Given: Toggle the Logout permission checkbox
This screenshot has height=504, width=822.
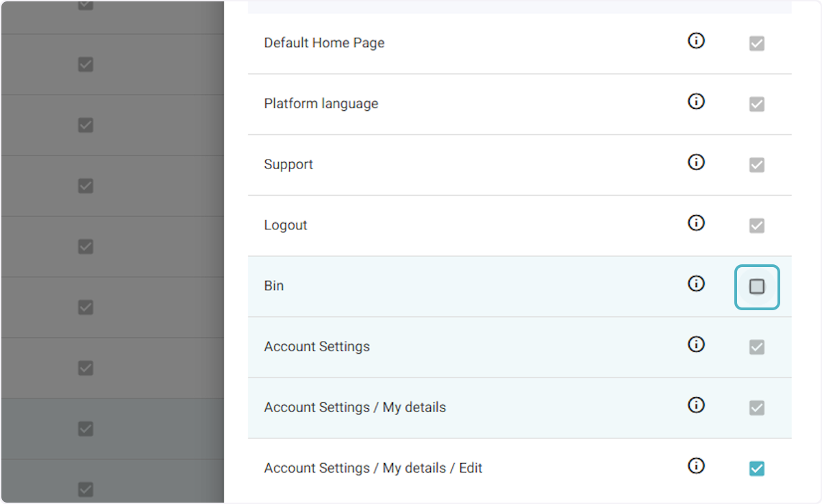Looking at the screenshot, I should coord(756,226).
